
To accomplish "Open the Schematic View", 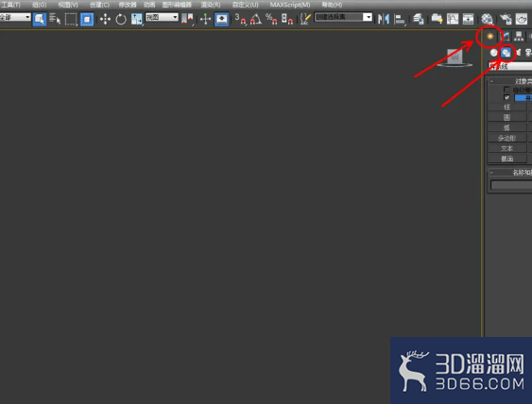I will (x=468, y=19).
